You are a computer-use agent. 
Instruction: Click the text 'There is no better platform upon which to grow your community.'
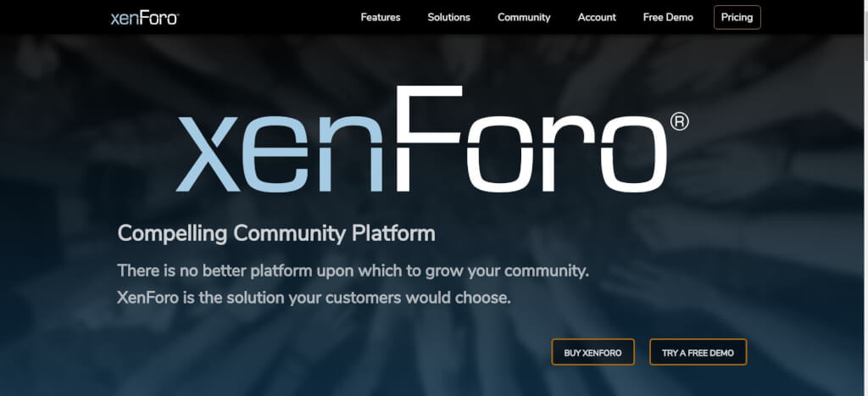pos(353,271)
